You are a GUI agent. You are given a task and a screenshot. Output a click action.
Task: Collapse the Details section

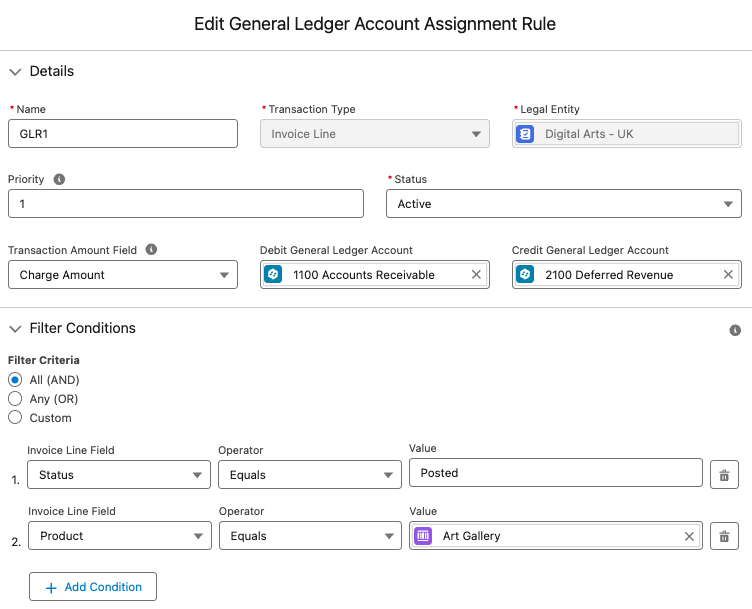tap(15, 72)
